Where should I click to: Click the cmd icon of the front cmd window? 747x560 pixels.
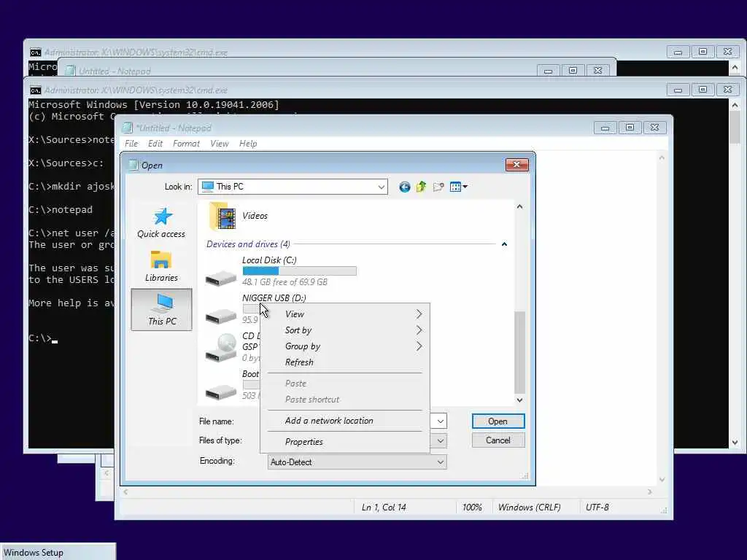(x=35, y=90)
